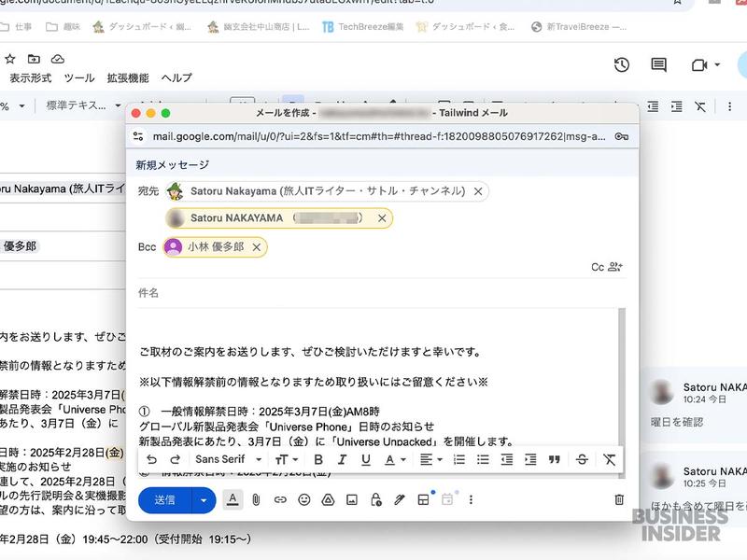
Task: Click the blue 送信 send button
Action: click(x=165, y=500)
